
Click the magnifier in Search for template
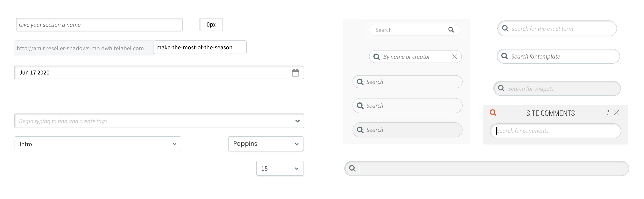(x=505, y=56)
